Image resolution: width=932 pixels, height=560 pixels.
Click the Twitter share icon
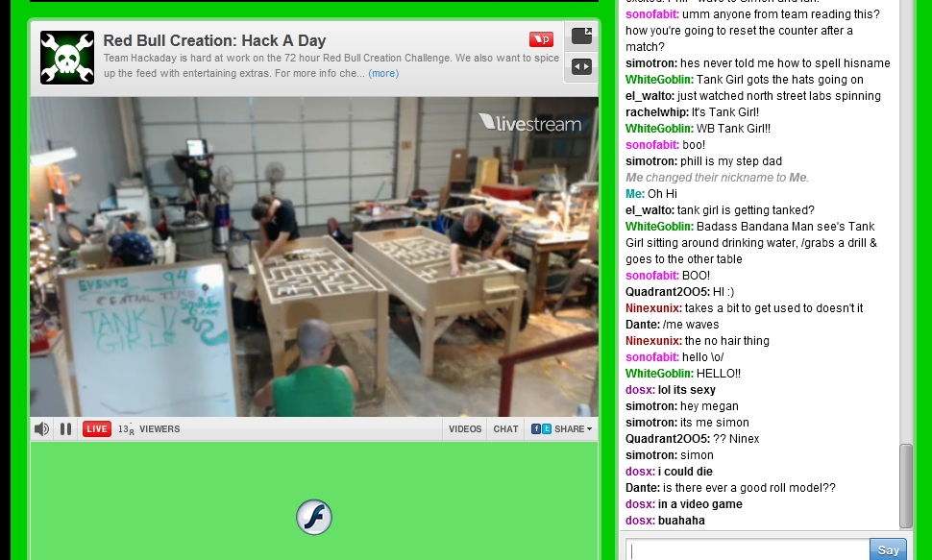click(547, 428)
